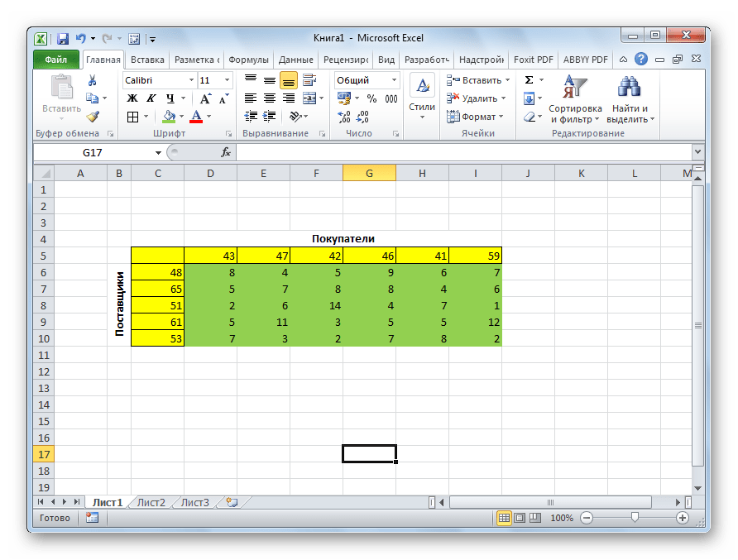Click the AutoSum sigma icon
The width and height of the screenshot is (738, 560).
click(x=529, y=80)
